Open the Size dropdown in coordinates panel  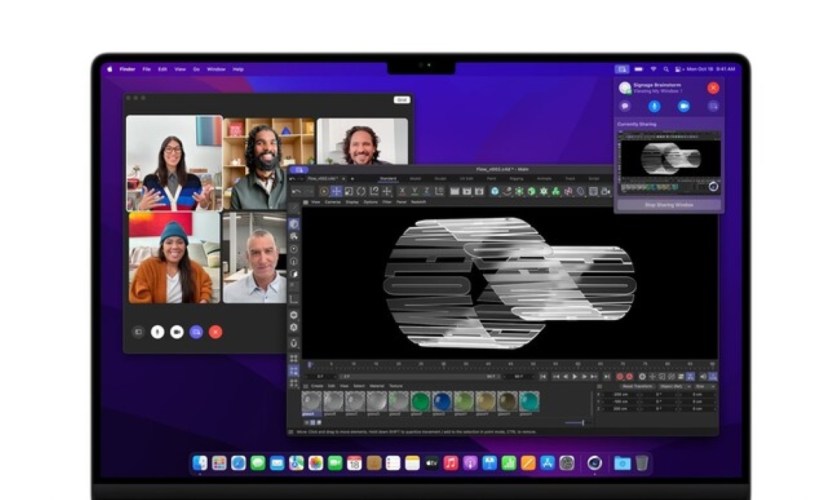(x=704, y=386)
